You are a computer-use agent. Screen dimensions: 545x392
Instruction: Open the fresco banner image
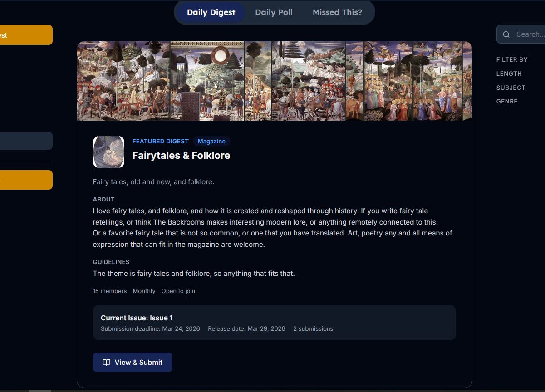pyautogui.click(x=274, y=81)
